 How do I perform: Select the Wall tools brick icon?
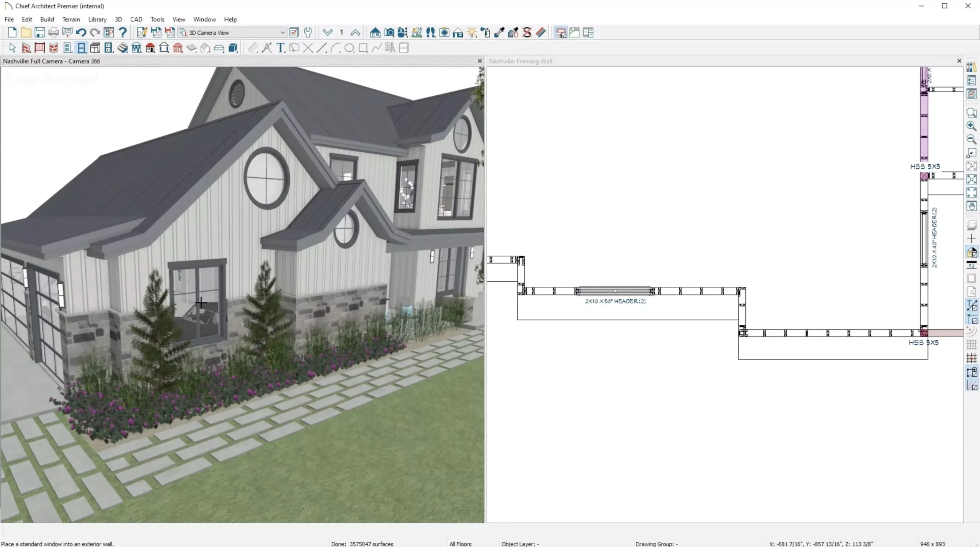[26, 48]
